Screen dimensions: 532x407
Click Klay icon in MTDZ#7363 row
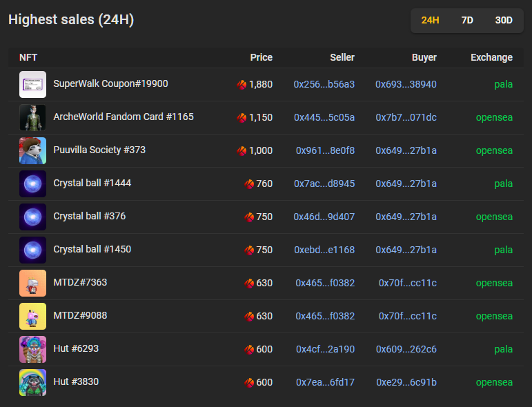click(249, 284)
